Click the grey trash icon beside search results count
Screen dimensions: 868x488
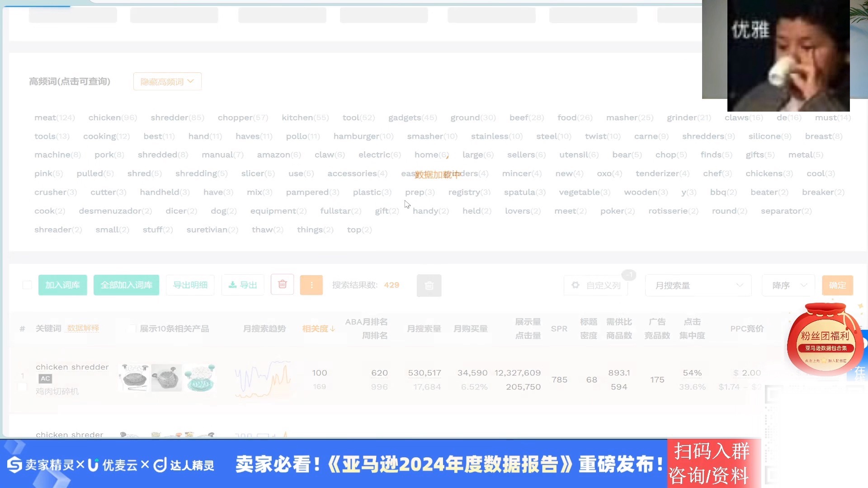click(x=429, y=286)
